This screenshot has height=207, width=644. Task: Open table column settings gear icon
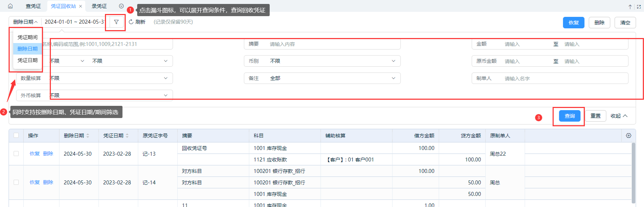pos(629,136)
